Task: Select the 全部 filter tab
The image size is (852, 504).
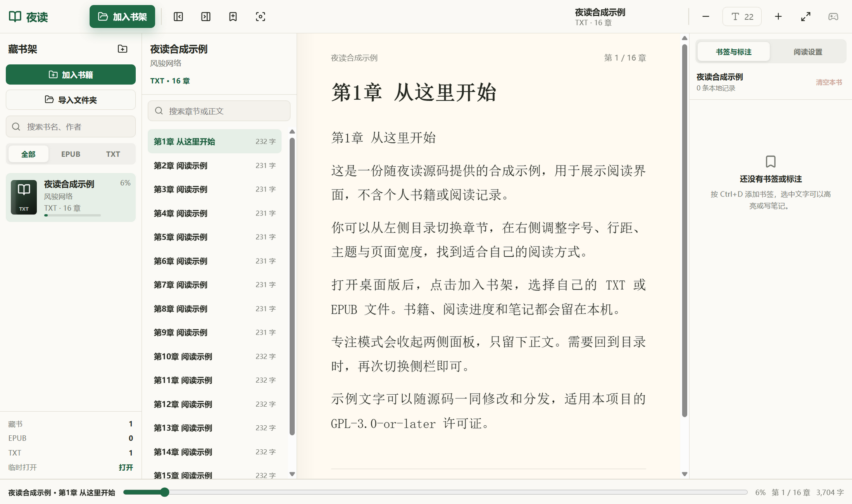Action: click(28, 154)
